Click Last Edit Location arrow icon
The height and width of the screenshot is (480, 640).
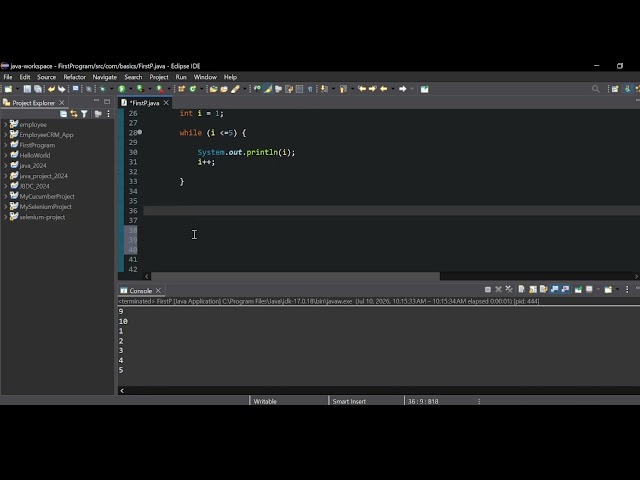tap(362, 89)
